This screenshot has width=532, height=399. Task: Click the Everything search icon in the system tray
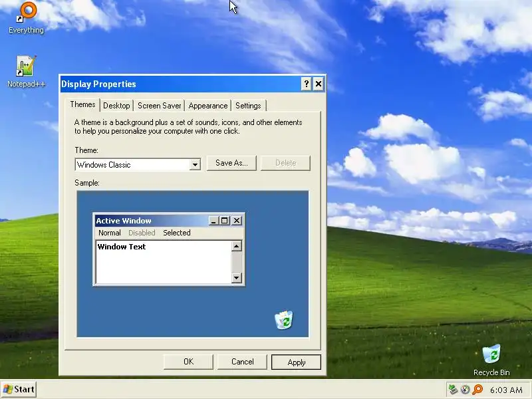[477, 389]
